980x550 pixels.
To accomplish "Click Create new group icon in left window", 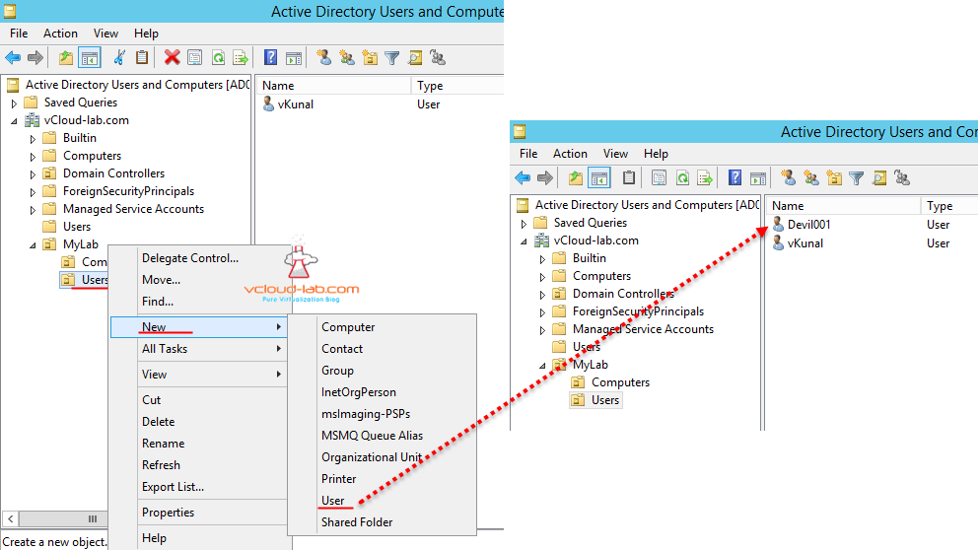I will [347, 57].
